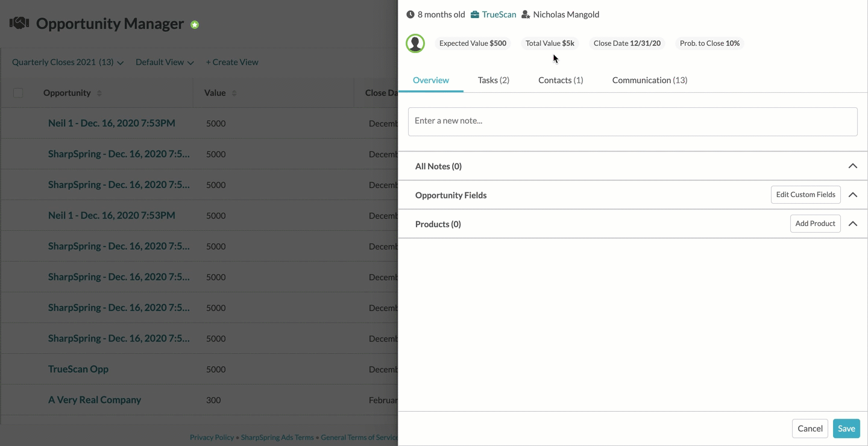Click the handshake Opportunity Manager icon
Viewport: 868px width, 446px height.
tap(19, 24)
